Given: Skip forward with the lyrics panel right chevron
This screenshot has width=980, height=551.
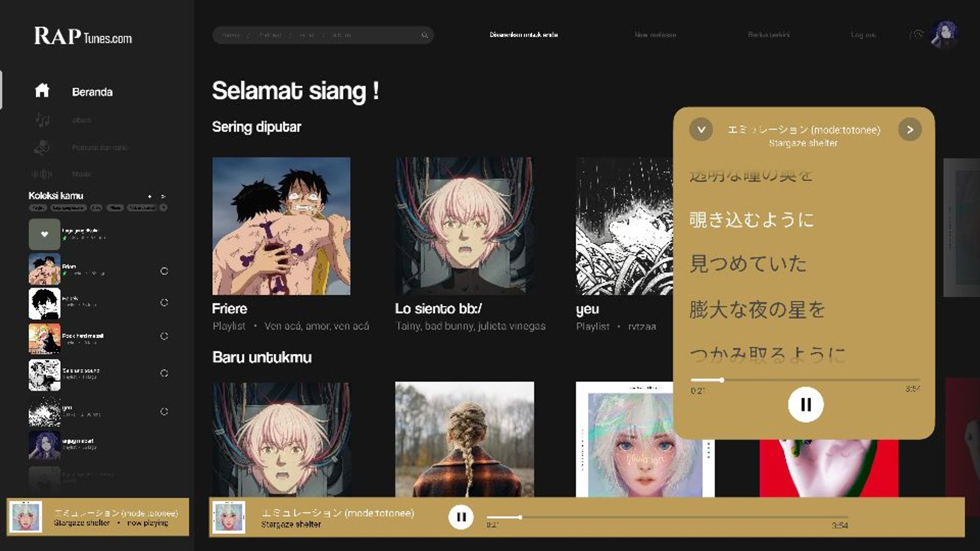Looking at the screenshot, I should click(x=910, y=130).
